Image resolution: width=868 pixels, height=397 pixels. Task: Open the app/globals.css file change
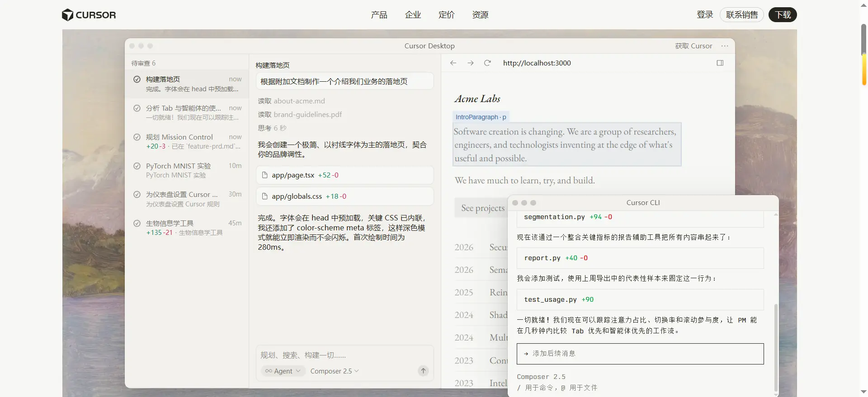coord(345,196)
